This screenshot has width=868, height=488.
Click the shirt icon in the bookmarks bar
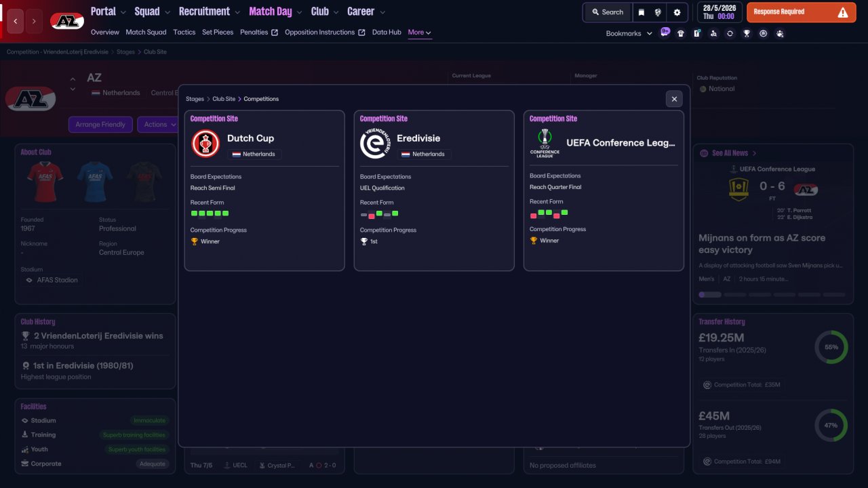click(x=681, y=33)
